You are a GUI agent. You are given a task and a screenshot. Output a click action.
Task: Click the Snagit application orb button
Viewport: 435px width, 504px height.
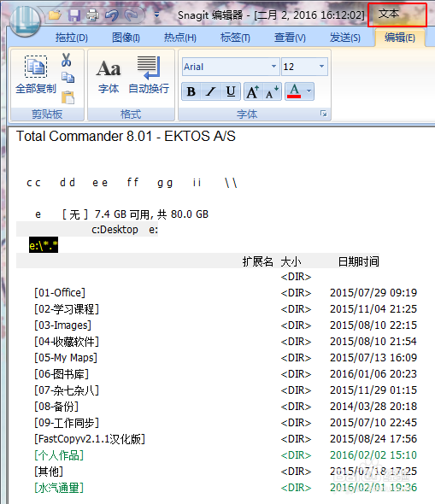(25, 21)
